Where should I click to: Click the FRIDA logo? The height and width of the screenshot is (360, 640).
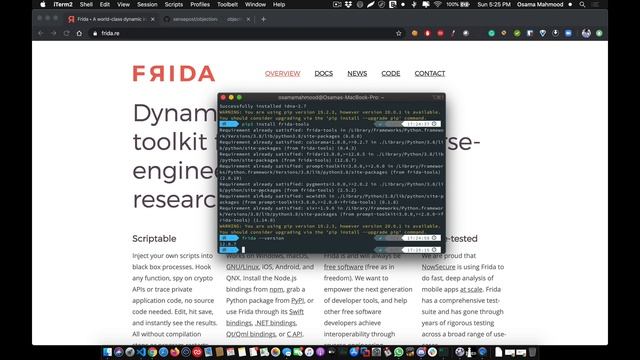(174, 73)
